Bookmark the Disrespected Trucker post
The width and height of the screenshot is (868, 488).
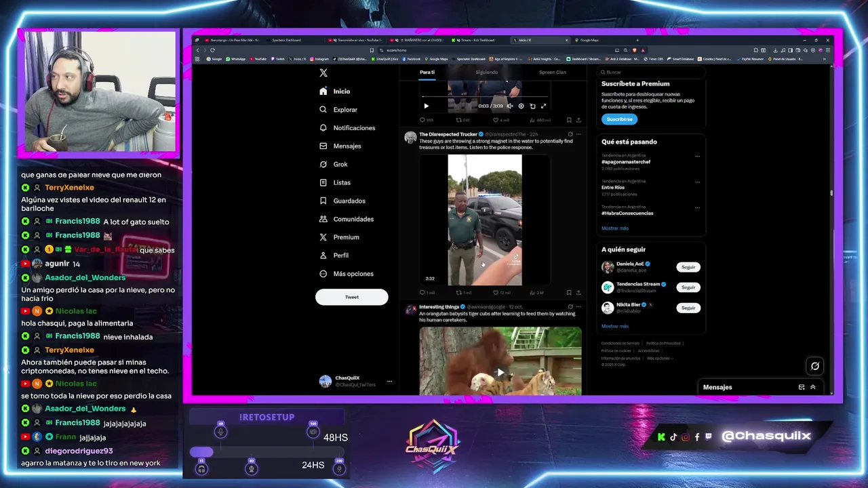click(569, 293)
